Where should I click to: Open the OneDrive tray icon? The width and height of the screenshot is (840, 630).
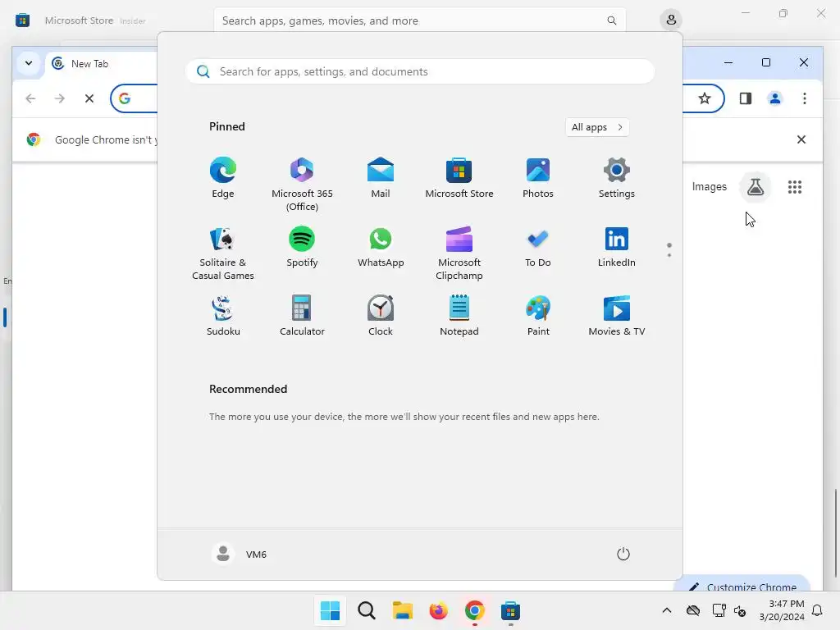tap(692, 610)
